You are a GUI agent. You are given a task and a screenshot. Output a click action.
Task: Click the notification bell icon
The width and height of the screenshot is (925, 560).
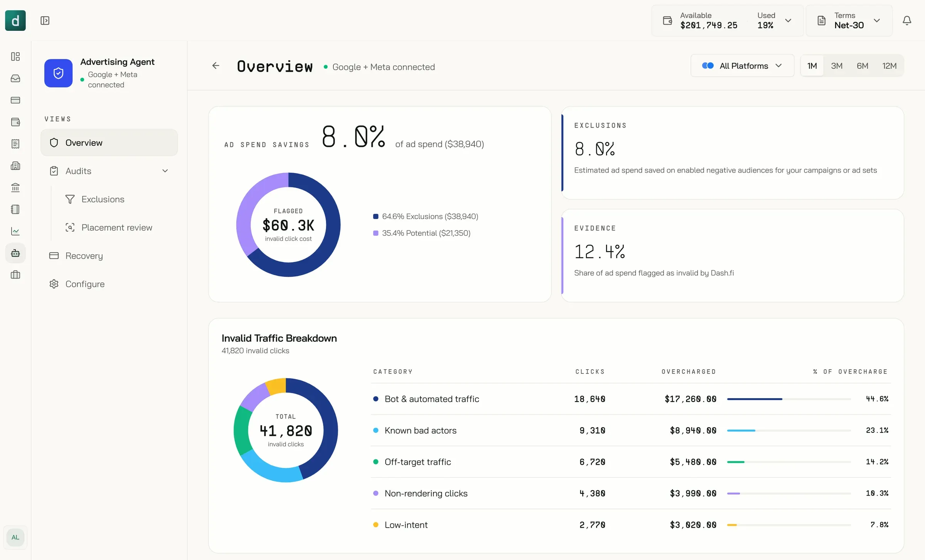(907, 20)
